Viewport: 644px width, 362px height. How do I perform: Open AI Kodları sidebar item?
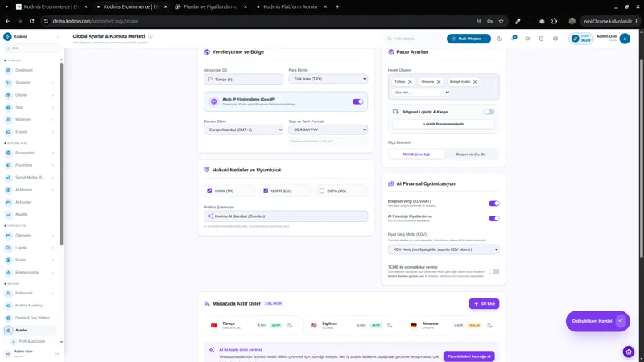click(x=29, y=202)
